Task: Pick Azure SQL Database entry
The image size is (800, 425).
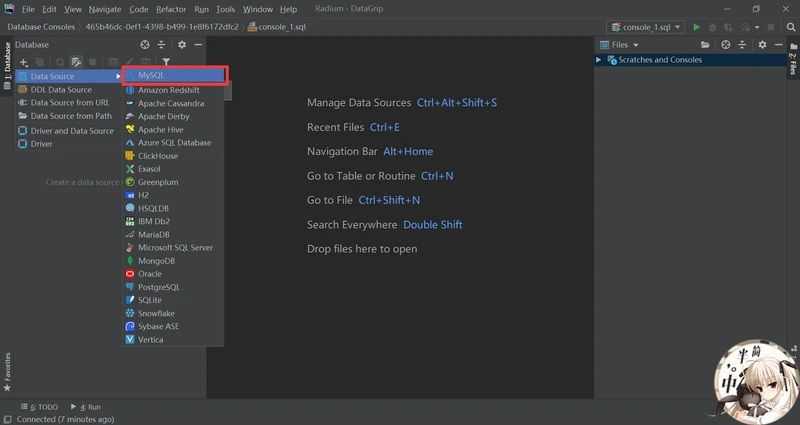Action: [173, 142]
